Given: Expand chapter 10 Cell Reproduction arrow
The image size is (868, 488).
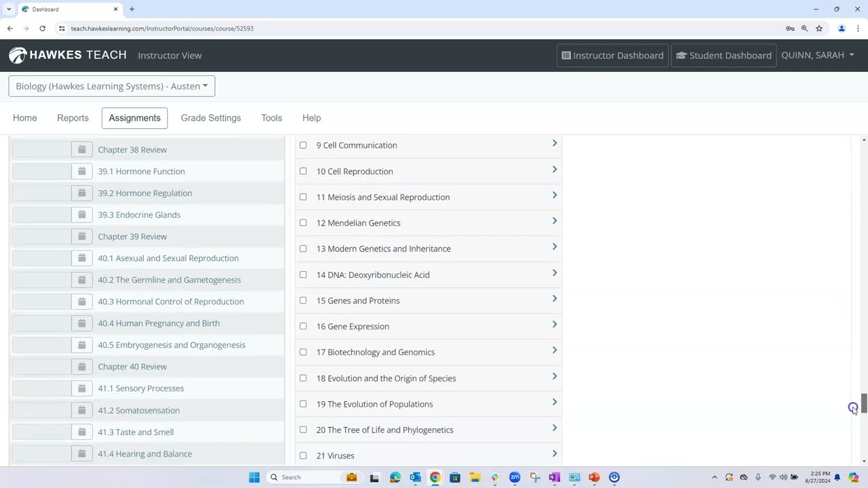Looking at the screenshot, I should (x=554, y=169).
